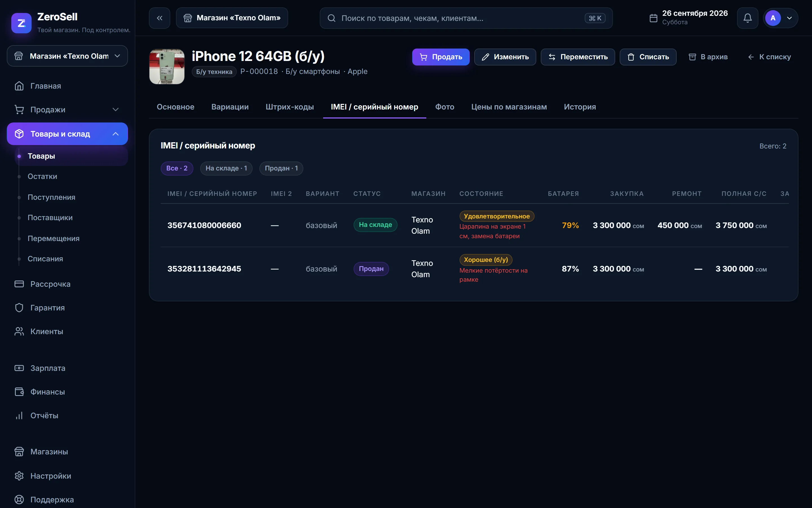This screenshot has height=508, width=812.
Task: Click the Изменить button
Action: pos(505,57)
